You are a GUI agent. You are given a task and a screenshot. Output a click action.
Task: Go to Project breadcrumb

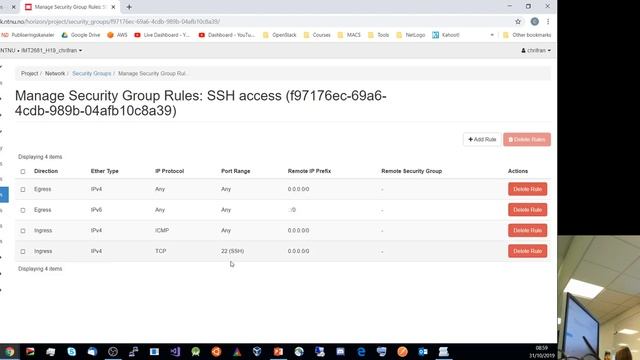click(x=29, y=73)
